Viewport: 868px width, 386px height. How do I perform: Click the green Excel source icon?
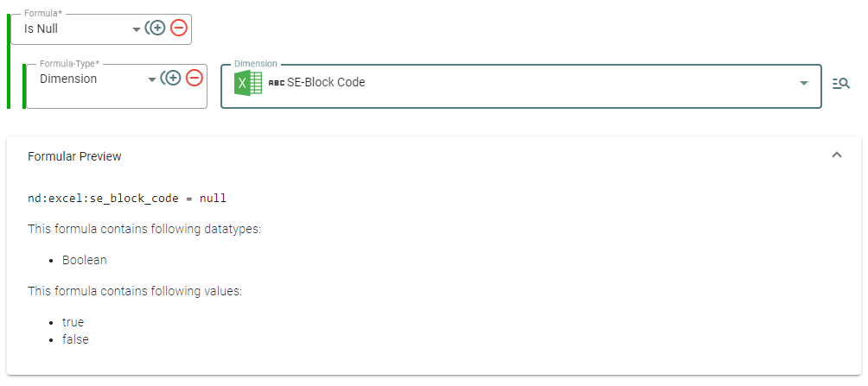(247, 83)
